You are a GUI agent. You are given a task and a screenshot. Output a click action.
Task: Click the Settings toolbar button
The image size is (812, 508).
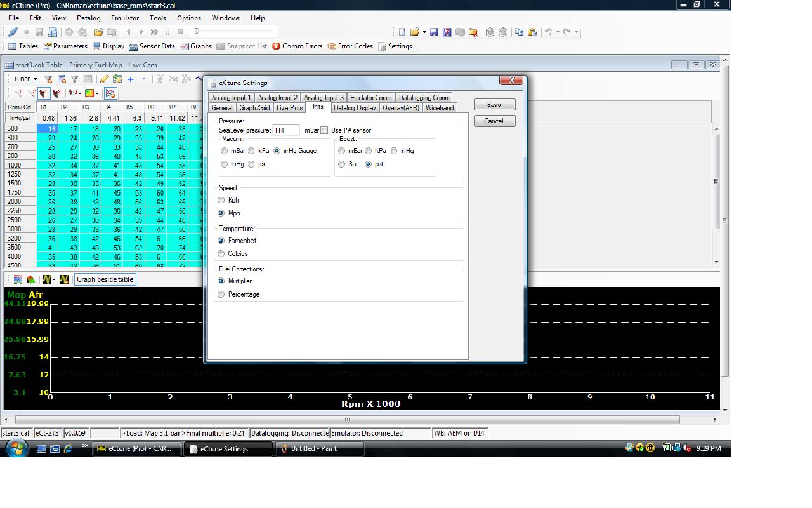pos(395,46)
